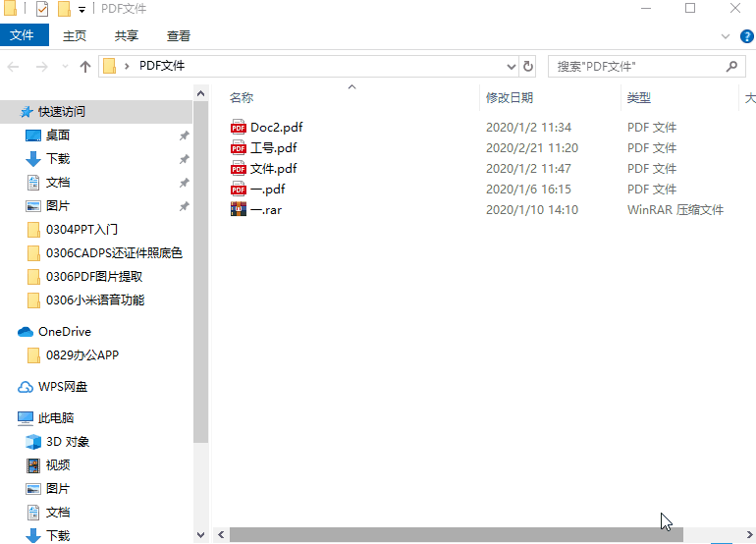The height and width of the screenshot is (544, 756).
Task: Click the pin icon next to 桌面
Action: tap(185, 136)
